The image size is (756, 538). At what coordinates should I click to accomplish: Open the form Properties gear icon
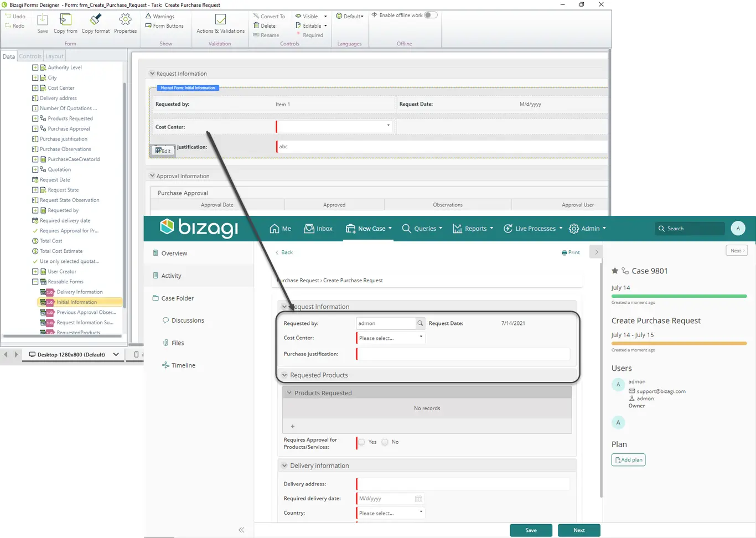point(126,19)
